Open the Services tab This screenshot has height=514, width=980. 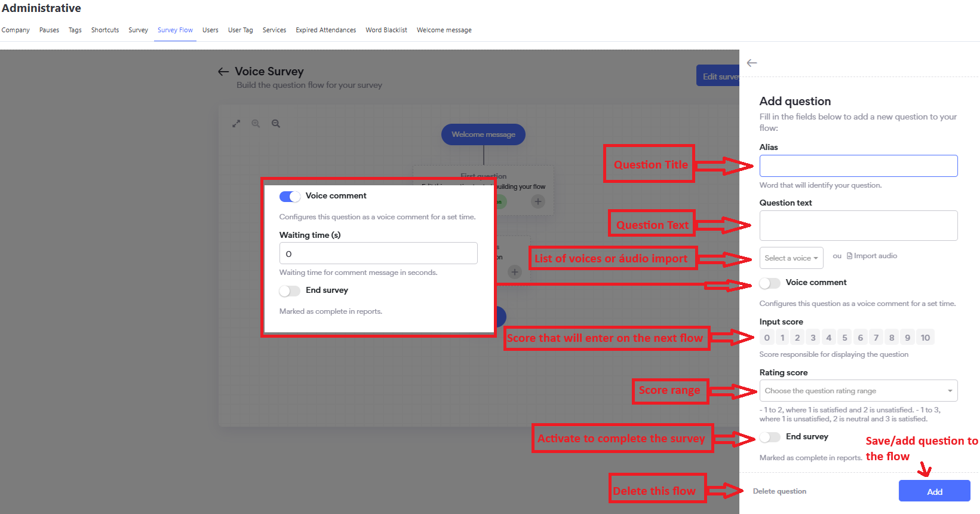[274, 30]
